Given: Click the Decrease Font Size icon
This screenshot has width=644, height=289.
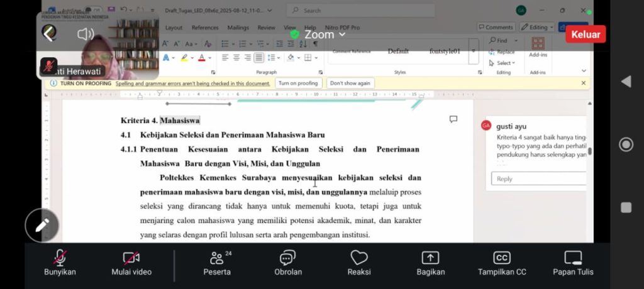Looking at the screenshot, I should click(177, 43).
